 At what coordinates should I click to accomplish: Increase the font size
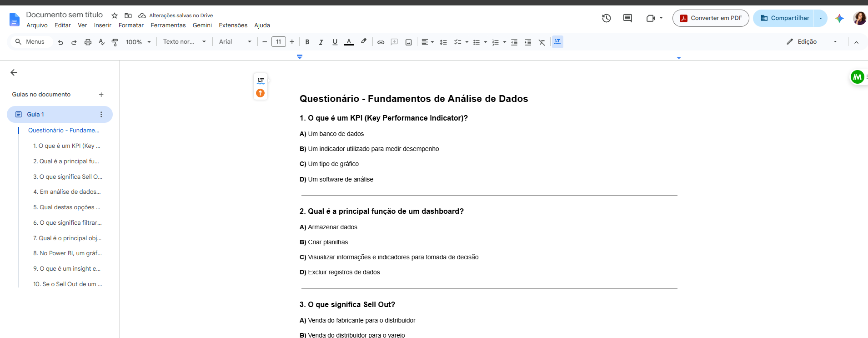pyautogui.click(x=292, y=42)
